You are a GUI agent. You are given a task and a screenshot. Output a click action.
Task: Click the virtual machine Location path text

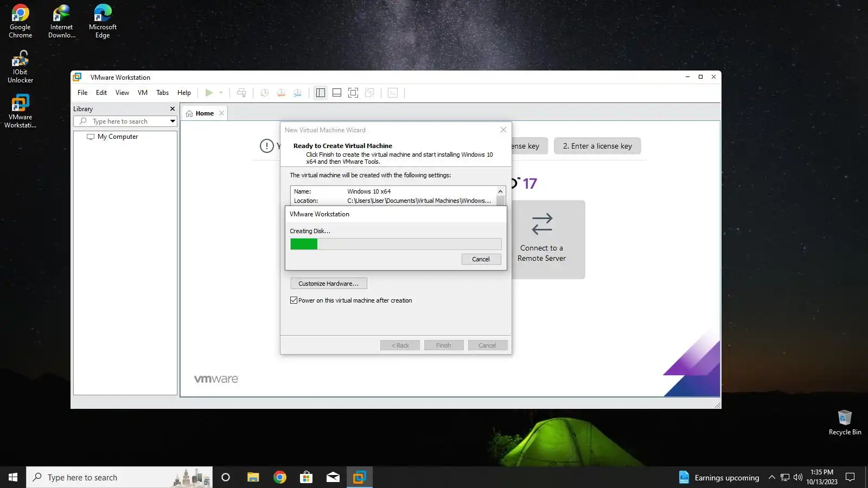pyautogui.click(x=419, y=201)
